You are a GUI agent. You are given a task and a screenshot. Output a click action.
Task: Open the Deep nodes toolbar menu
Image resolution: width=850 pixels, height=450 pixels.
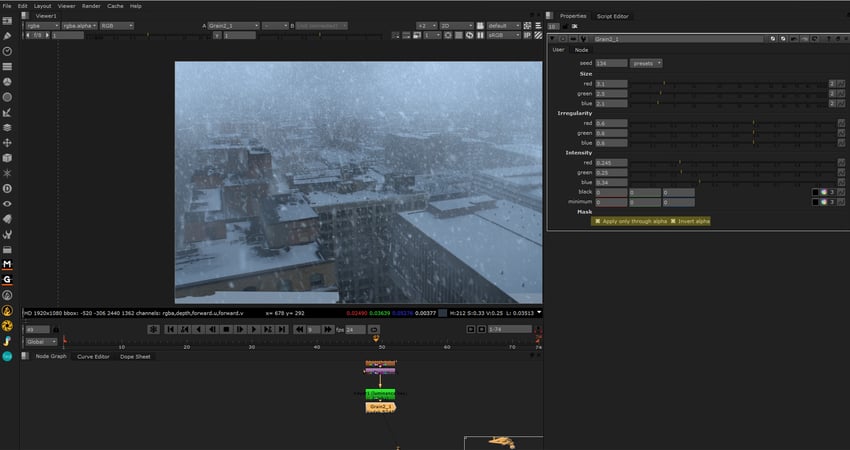(7, 189)
